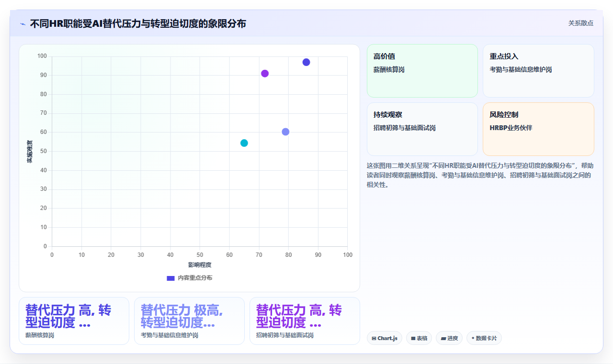Click the 数据卡片 tag chip
The width and height of the screenshot is (613, 364).
click(484, 338)
